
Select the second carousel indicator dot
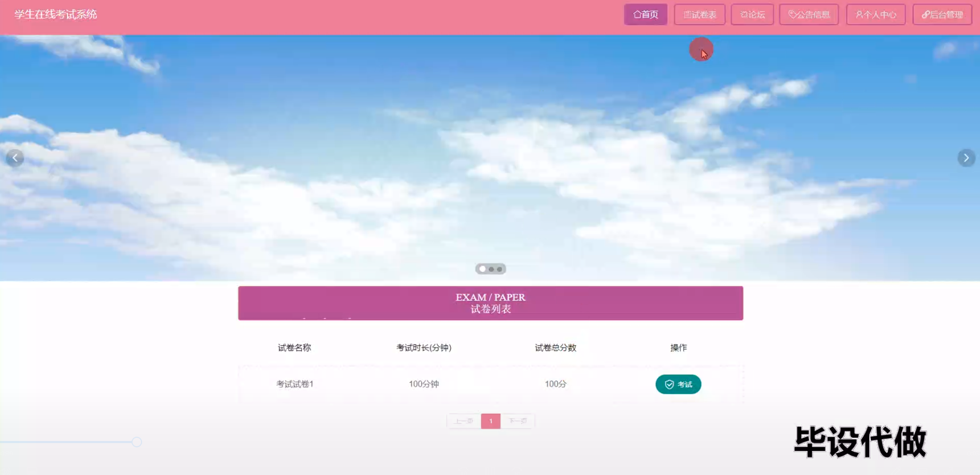pyautogui.click(x=491, y=269)
